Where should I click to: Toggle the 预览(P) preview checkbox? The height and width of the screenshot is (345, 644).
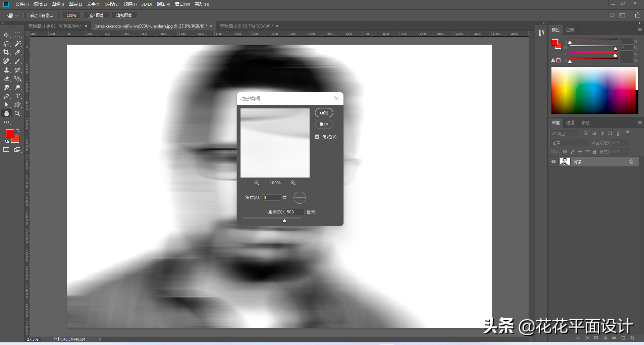pos(317,137)
